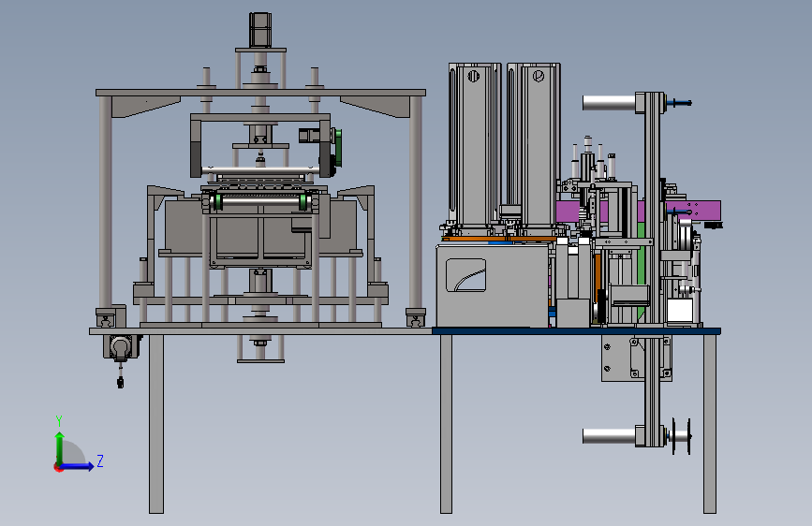Select the blue Z axis arrow
Image resolution: width=812 pixels, height=526 pixels.
[x=78, y=466]
